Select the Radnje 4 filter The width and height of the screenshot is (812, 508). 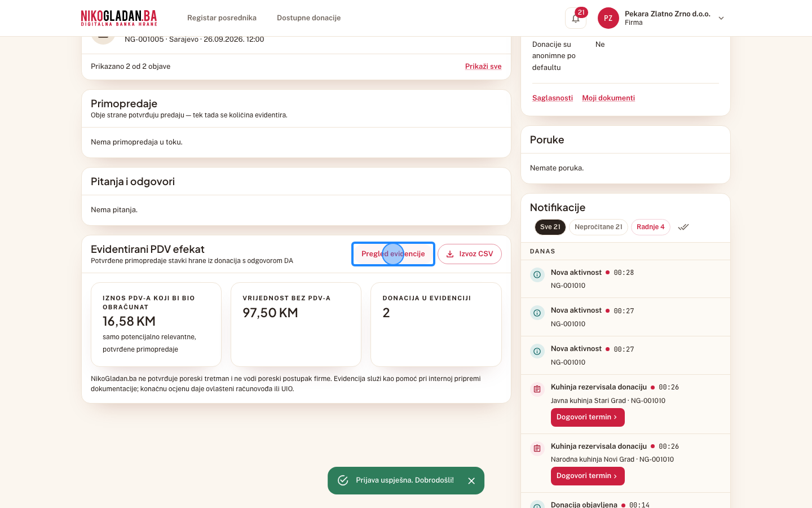[x=651, y=227]
